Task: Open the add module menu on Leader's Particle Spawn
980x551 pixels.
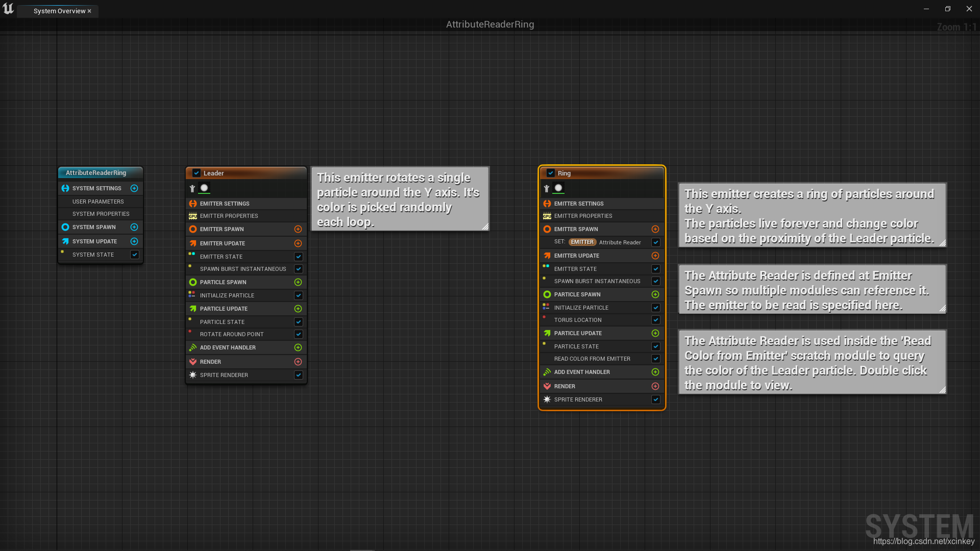Action: (x=298, y=282)
